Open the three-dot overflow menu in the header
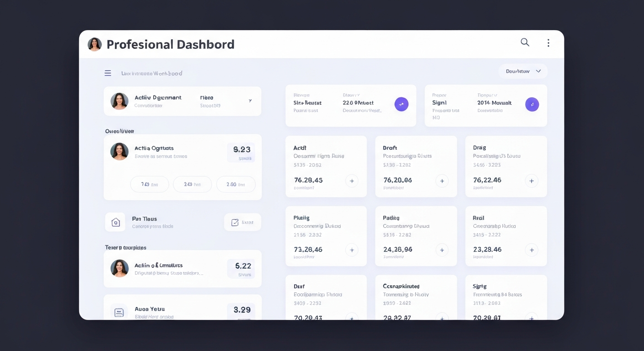Image resolution: width=644 pixels, height=351 pixels. 548,43
